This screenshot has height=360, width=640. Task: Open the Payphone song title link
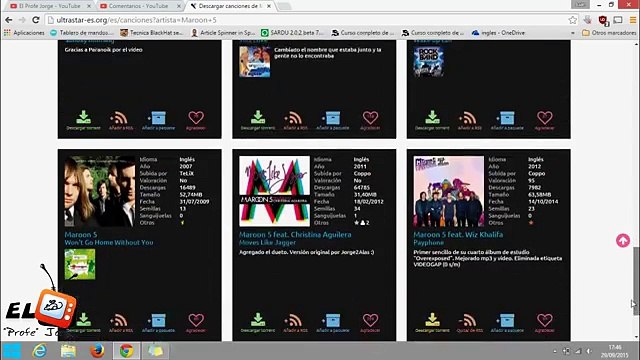[x=429, y=242]
